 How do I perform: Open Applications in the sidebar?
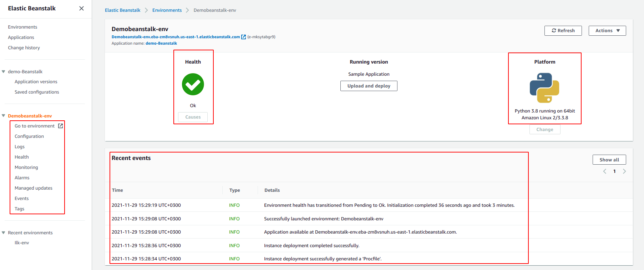(21, 37)
